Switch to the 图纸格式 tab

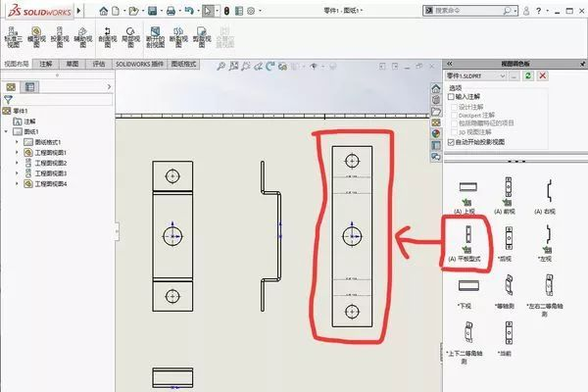click(183, 64)
